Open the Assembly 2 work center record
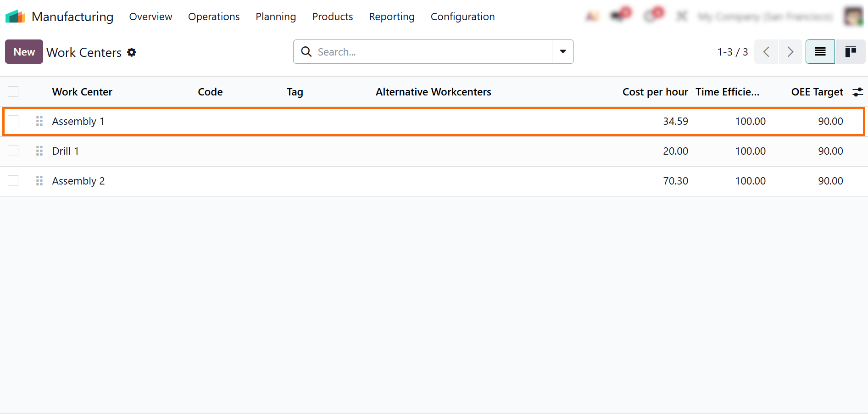The image size is (868, 414). click(78, 181)
